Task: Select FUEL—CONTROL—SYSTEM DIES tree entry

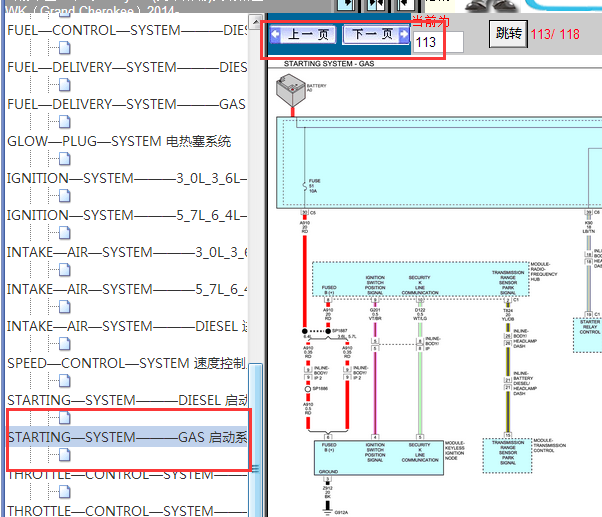Action: (x=127, y=30)
